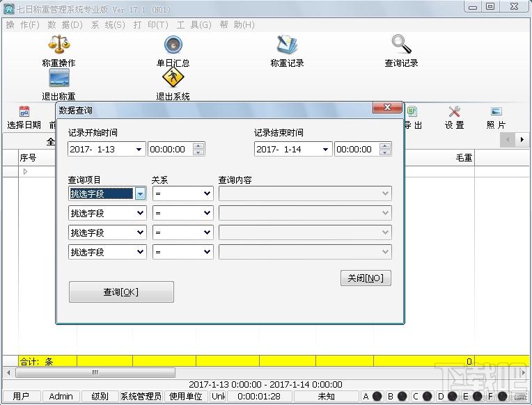Open the 操作(F) menu
Image resolution: width=532 pixels, height=405 pixels.
(x=23, y=25)
